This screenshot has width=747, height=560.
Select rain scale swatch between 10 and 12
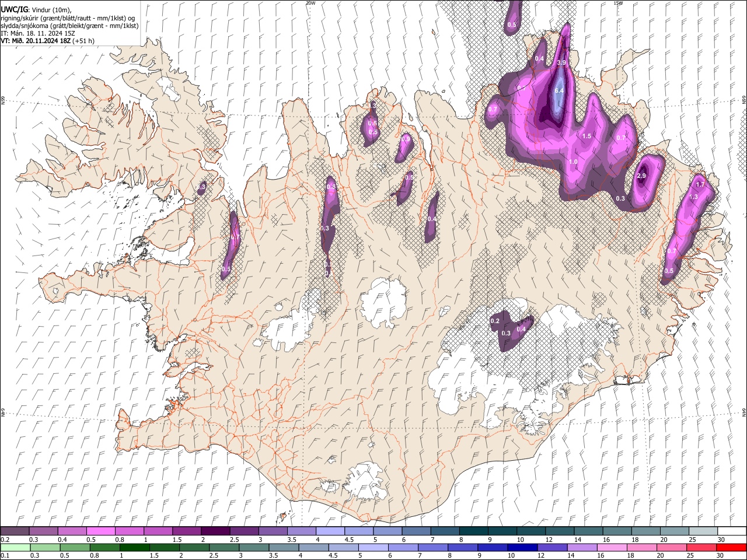(x=521, y=547)
